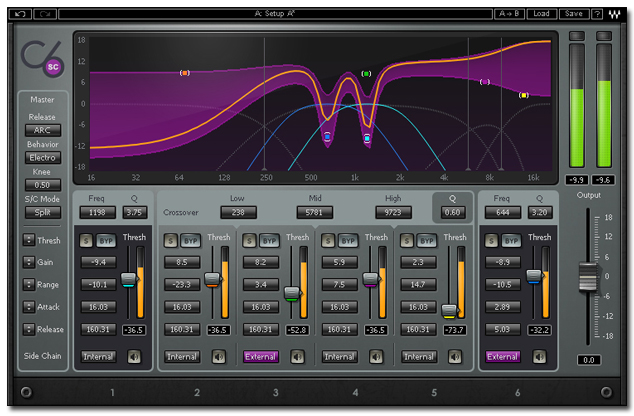
Task: Solo band 2 with S button
Action: point(170,241)
